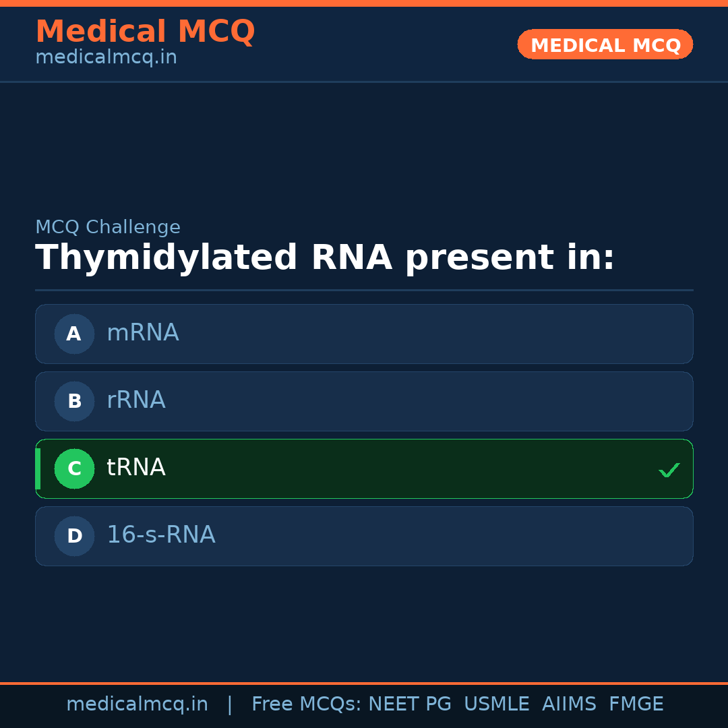Viewport: 728px width, 728px height.
Task: Click the D letter circle badge
Action: (x=74, y=536)
